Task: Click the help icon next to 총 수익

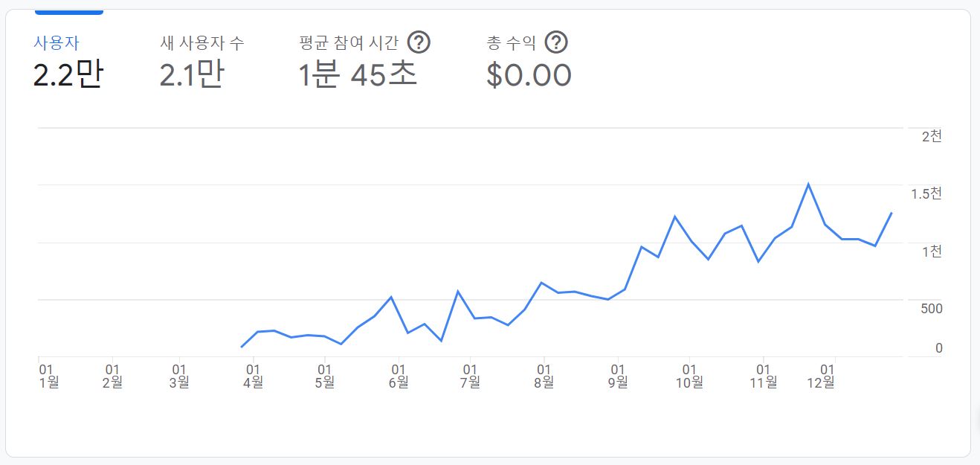Action: (x=556, y=43)
